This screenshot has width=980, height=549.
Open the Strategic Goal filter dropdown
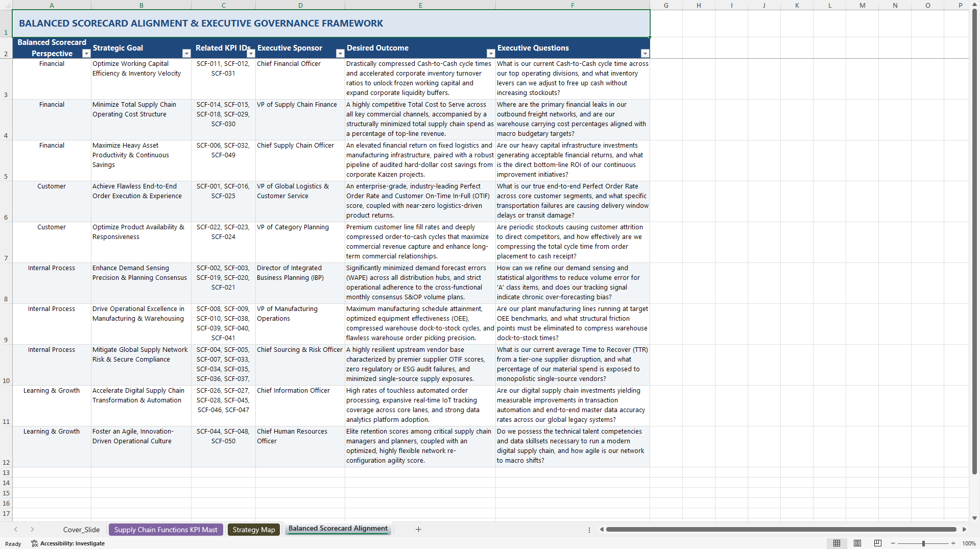[x=186, y=54]
